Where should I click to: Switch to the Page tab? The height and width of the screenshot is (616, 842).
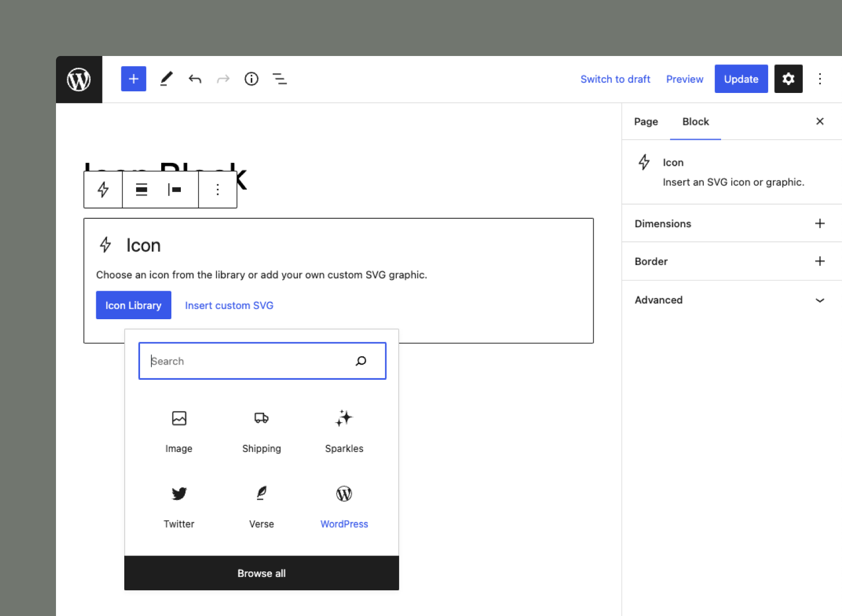[646, 122]
